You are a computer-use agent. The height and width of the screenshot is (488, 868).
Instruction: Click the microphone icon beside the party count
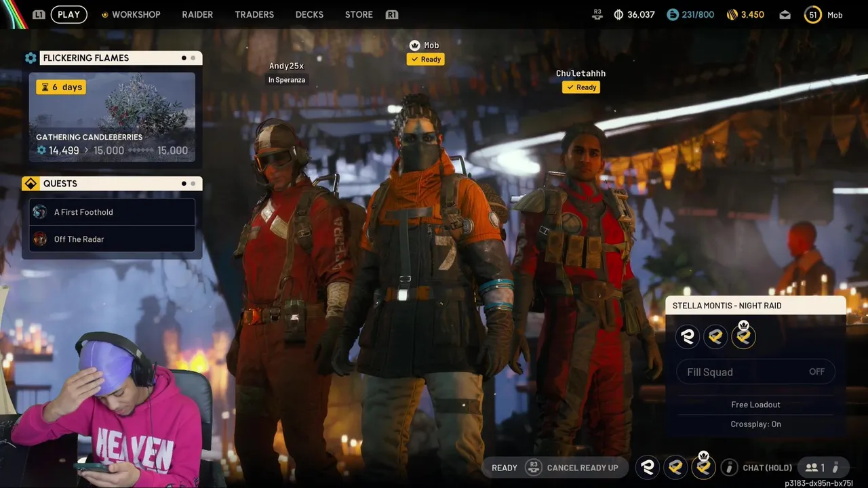[x=835, y=468]
